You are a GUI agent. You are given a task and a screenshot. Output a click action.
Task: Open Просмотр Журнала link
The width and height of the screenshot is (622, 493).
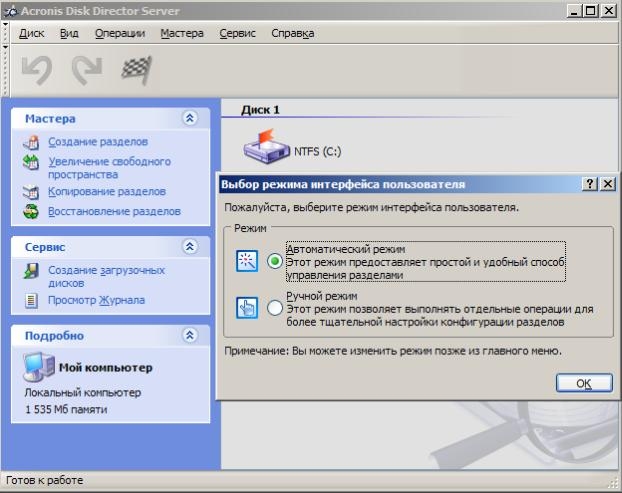coord(96,300)
